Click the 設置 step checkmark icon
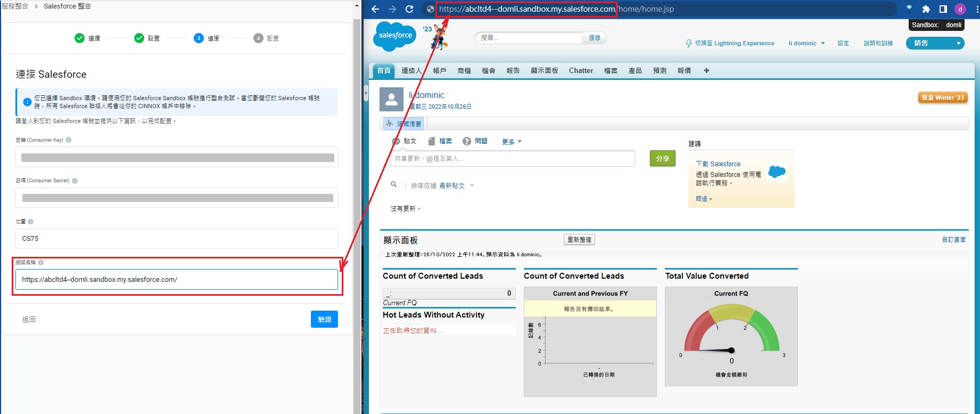 (139, 38)
